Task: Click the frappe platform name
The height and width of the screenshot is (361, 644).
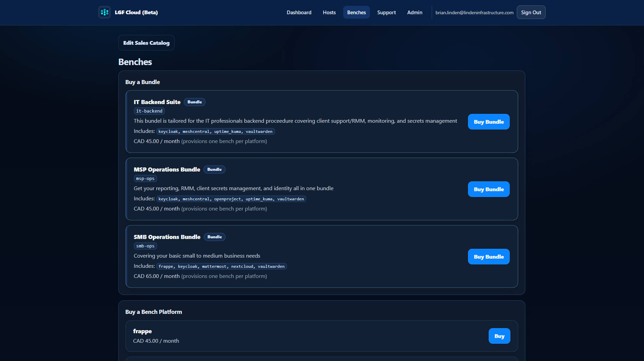Action: coord(142,331)
